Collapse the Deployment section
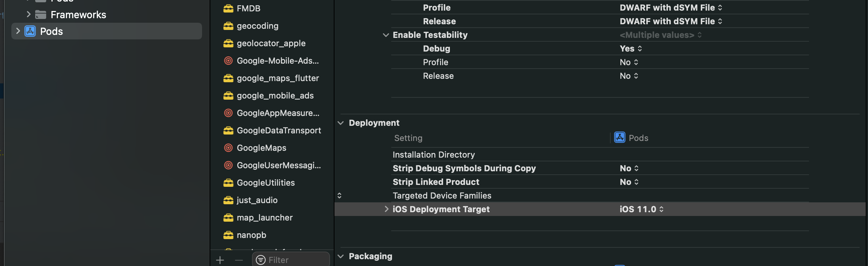This screenshot has width=868, height=266. tap(341, 123)
